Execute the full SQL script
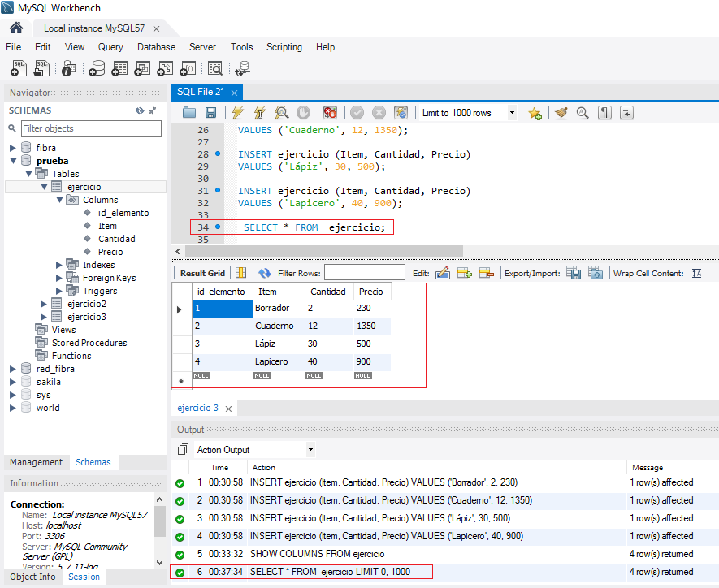This screenshot has width=719, height=588. click(x=236, y=112)
